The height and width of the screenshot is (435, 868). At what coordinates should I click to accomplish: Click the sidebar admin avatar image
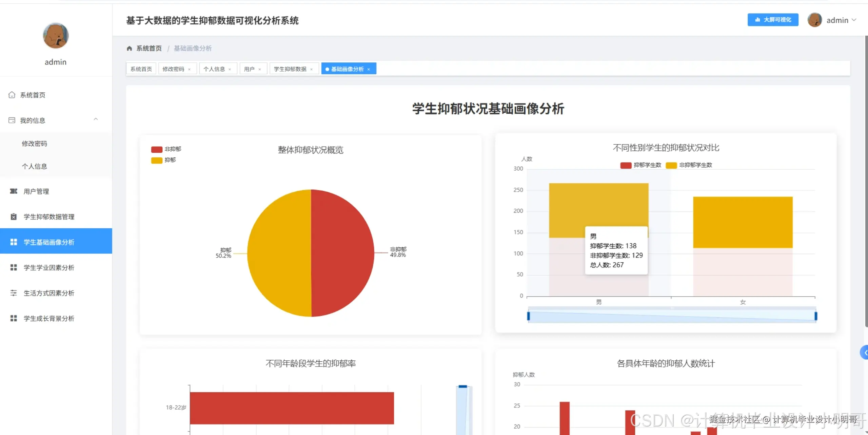click(x=56, y=36)
